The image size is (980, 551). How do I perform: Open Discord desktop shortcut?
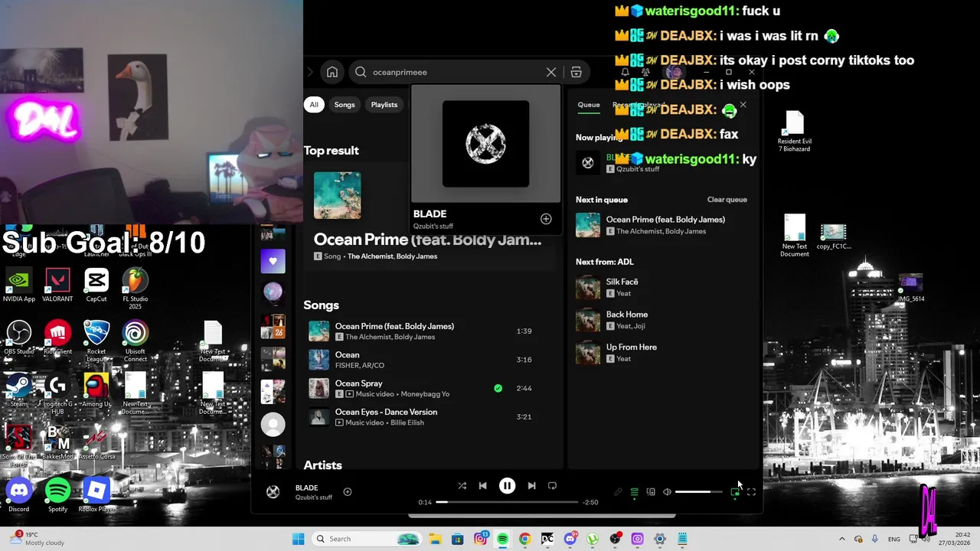(18, 495)
